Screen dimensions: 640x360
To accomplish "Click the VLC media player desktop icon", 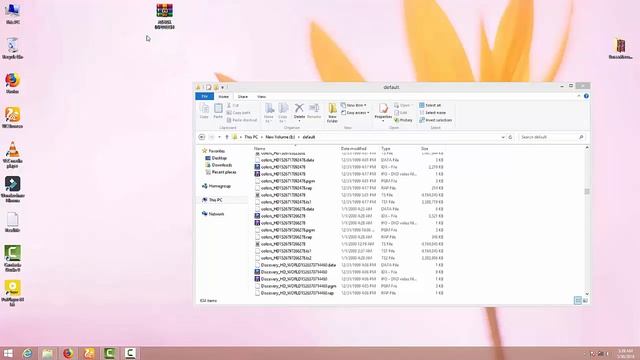I will click(x=13, y=155).
